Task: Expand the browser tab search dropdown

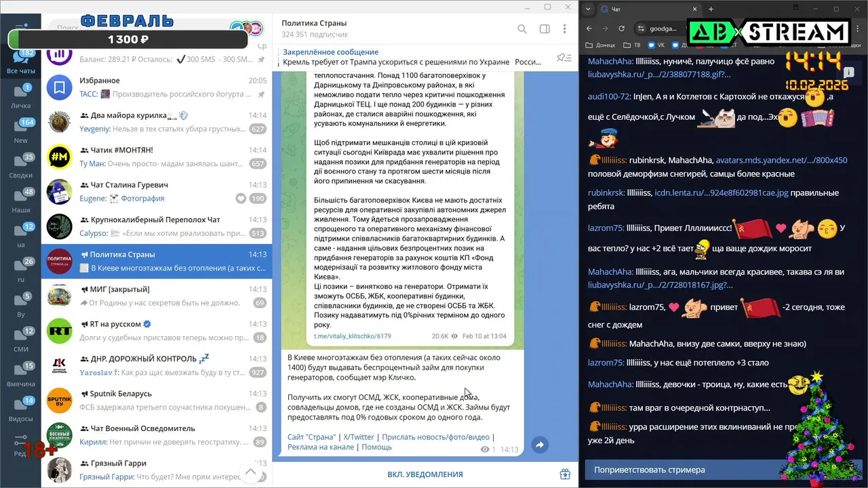Action: click(587, 9)
